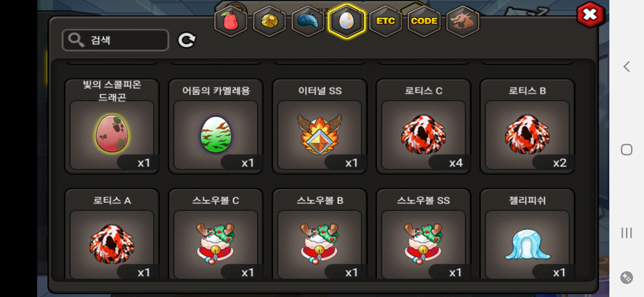644x297 pixels.
Task: Click the 검색 search field
Action: point(116,40)
